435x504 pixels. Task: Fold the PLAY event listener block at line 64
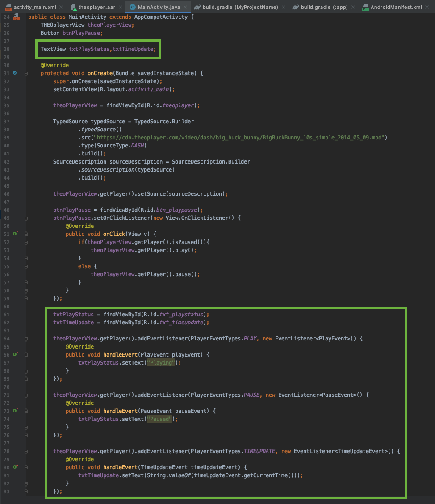coord(26,339)
